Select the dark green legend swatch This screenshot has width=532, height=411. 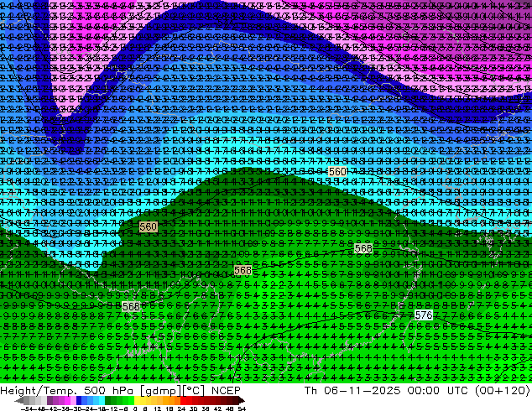[x=107, y=400]
